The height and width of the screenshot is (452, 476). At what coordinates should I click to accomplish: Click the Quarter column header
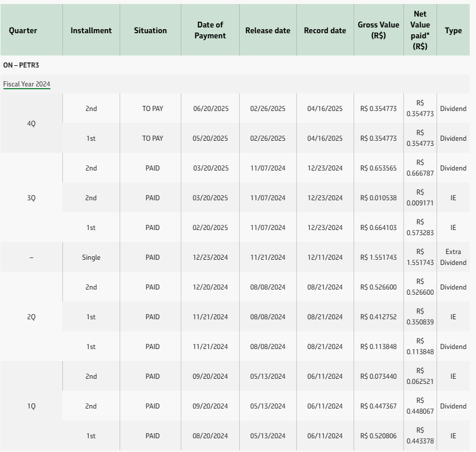pyautogui.click(x=23, y=31)
